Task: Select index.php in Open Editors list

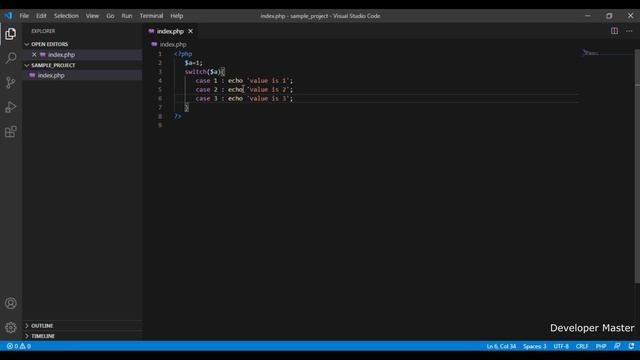Action: (x=61, y=55)
